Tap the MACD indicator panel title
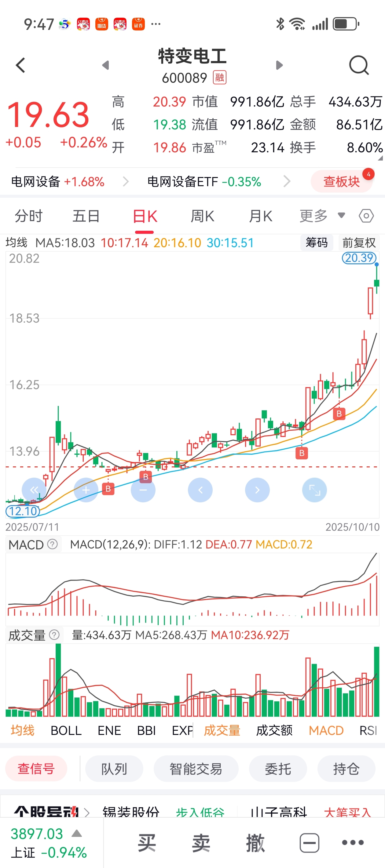This screenshot has width=385, height=868. point(26,544)
